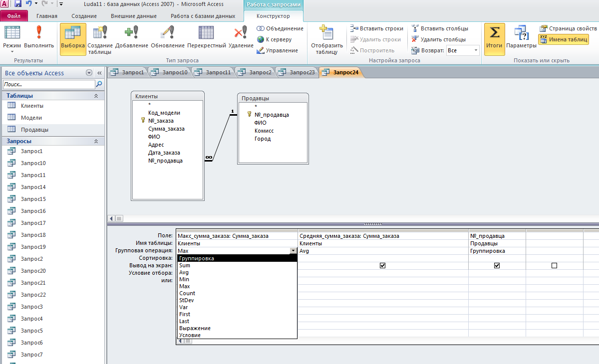Choose Sum in the aggregate list
Viewport: 599px width, 364px height.
[237, 265]
